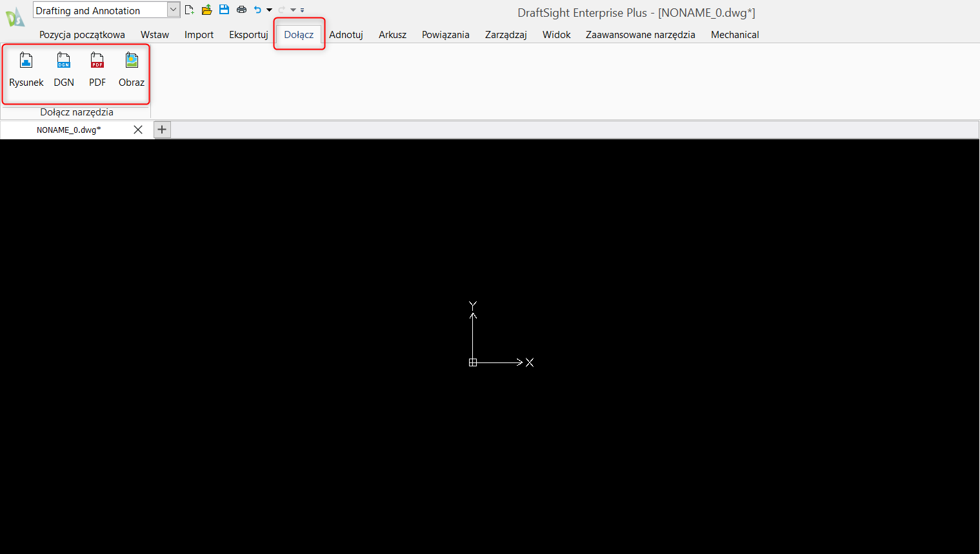Open the Mechanical ribbon tab
Screen dimensions: 980x554
(734, 34)
